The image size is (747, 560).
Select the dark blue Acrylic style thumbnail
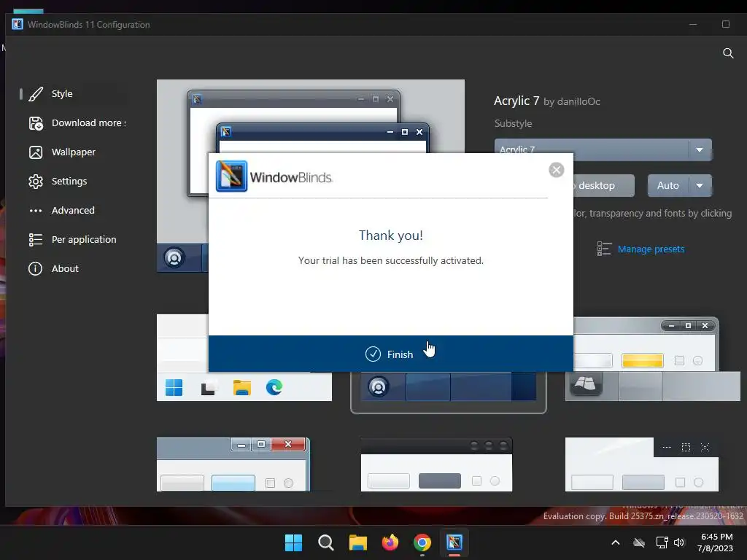[x=449, y=392]
